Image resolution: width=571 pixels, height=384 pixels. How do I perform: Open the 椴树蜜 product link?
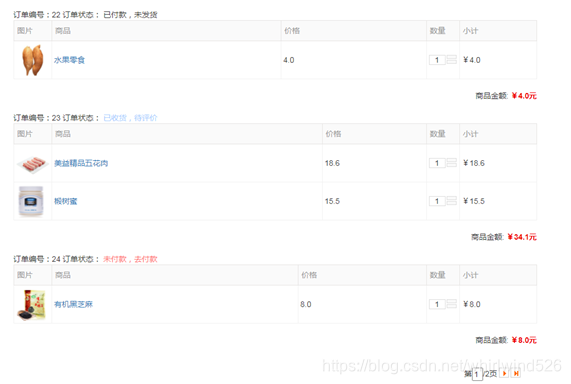pos(66,201)
